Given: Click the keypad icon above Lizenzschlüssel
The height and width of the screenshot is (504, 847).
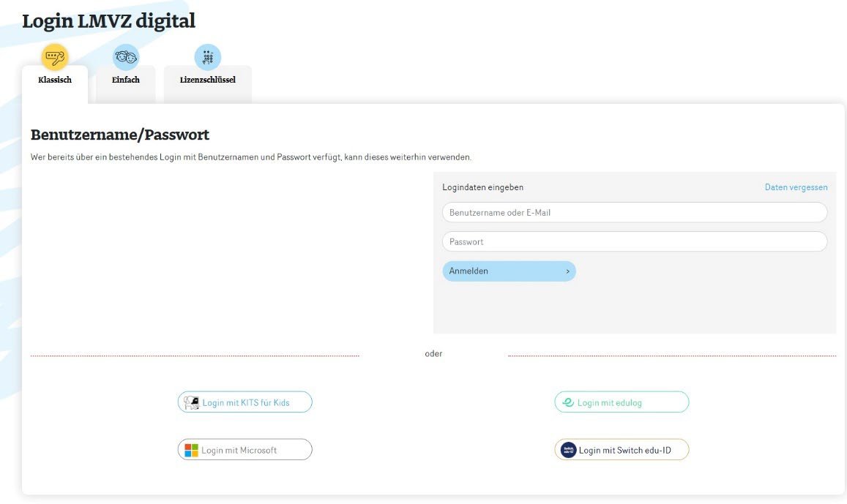Looking at the screenshot, I should click(207, 56).
